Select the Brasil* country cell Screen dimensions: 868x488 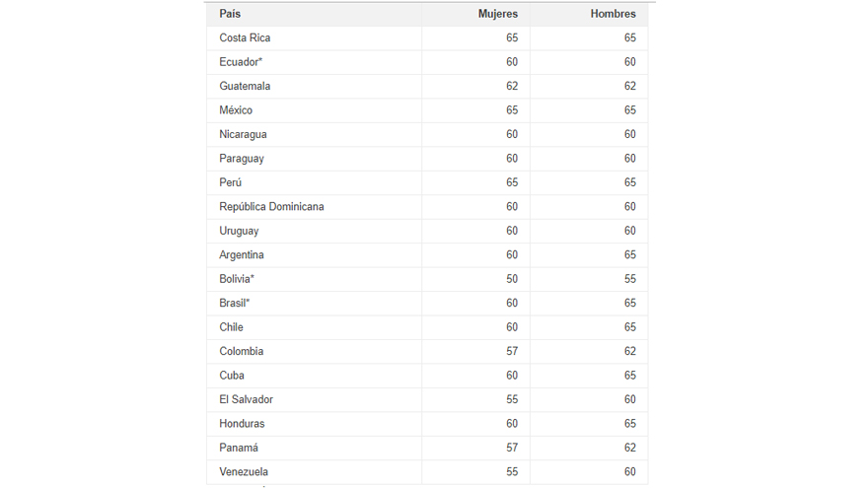(x=234, y=304)
